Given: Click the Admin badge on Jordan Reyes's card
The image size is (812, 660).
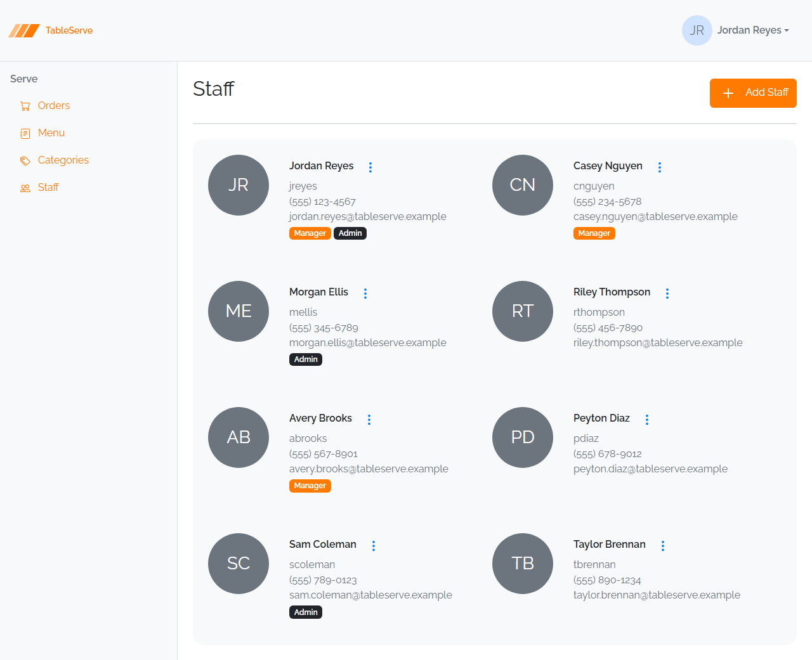Looking at the screenshot, I should click(350, 233).
